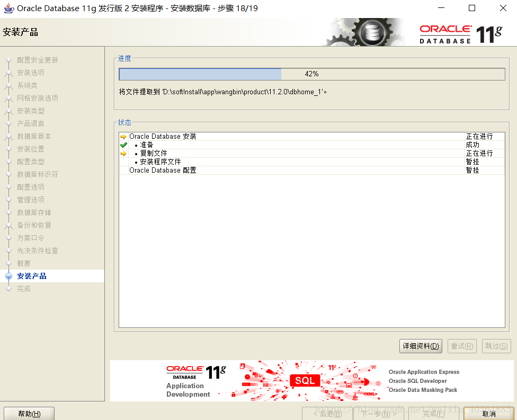The height and width of the screenshot is (420, 517).
Task: Click the green checkmark icon beside 准备
Action: pyautogui.click(x=123, y=145)
